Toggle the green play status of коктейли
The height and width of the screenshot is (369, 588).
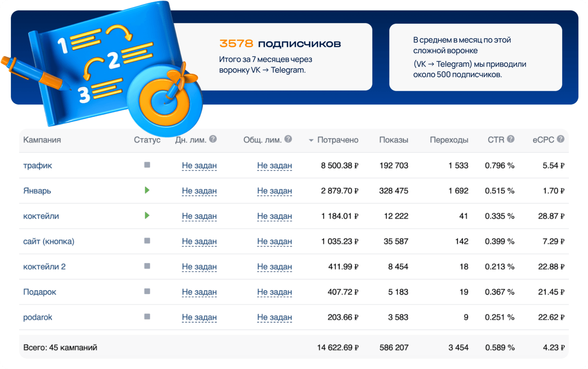click(147, 215)
